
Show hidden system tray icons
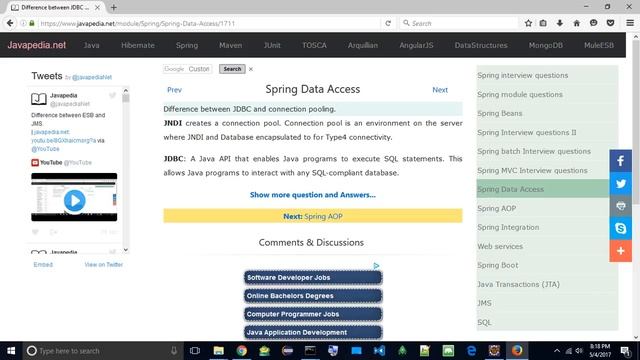557,351
